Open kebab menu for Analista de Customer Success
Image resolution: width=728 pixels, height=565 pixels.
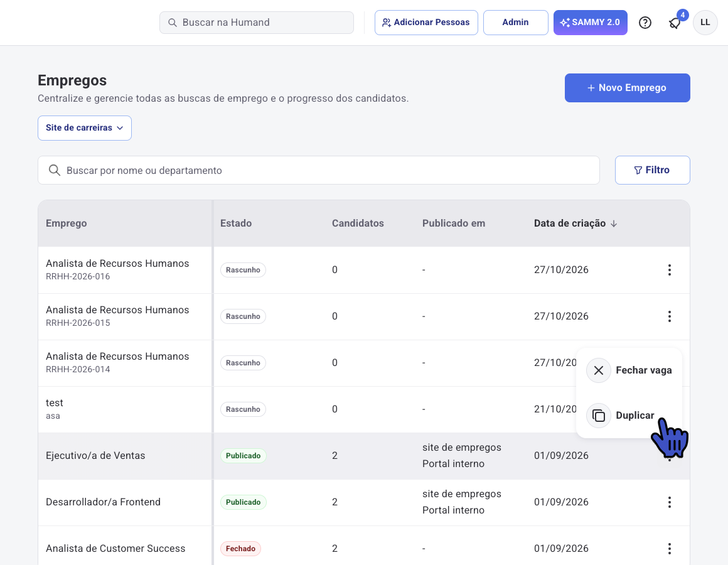click(669, 548)
